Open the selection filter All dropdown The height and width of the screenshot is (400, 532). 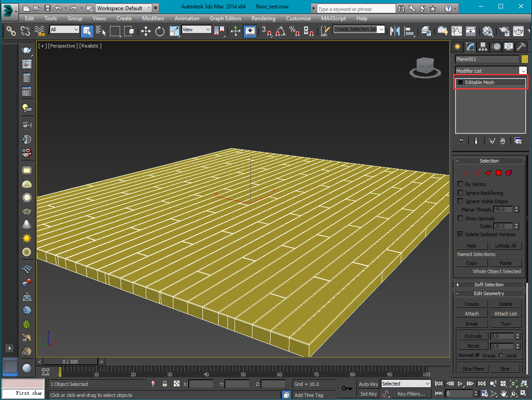click(x=64, y=30)
